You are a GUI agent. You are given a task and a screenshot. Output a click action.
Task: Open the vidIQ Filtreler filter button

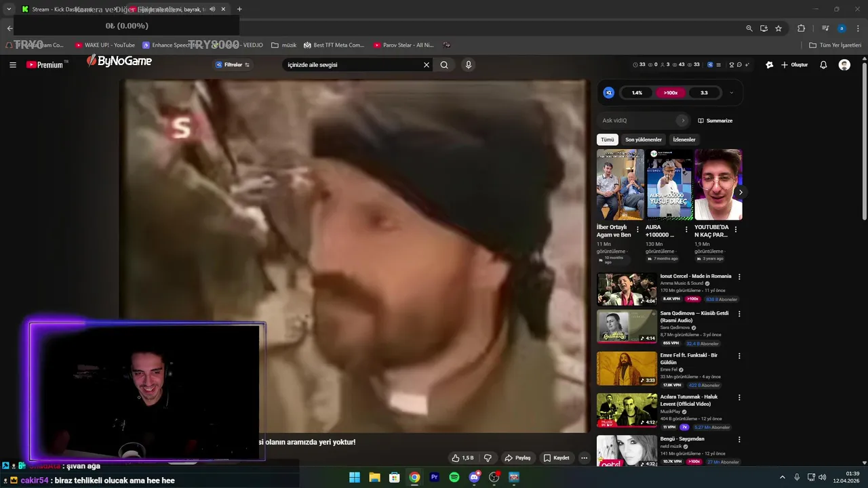click(233, 65)
